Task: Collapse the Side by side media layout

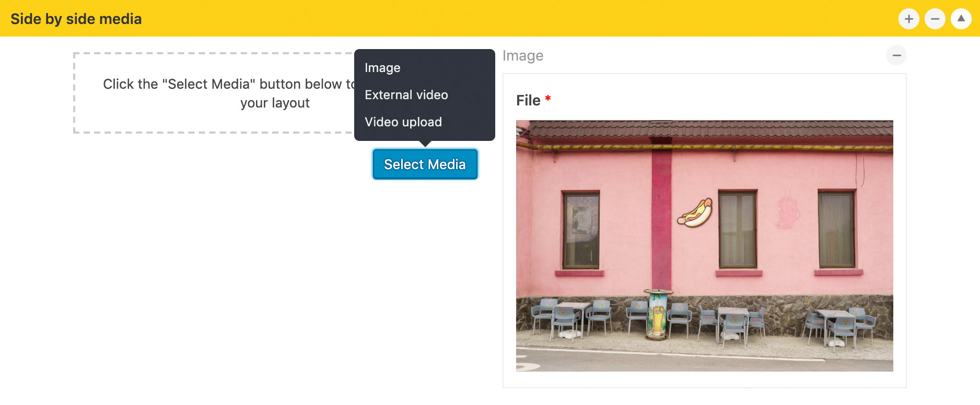Action: pos(961,19)
